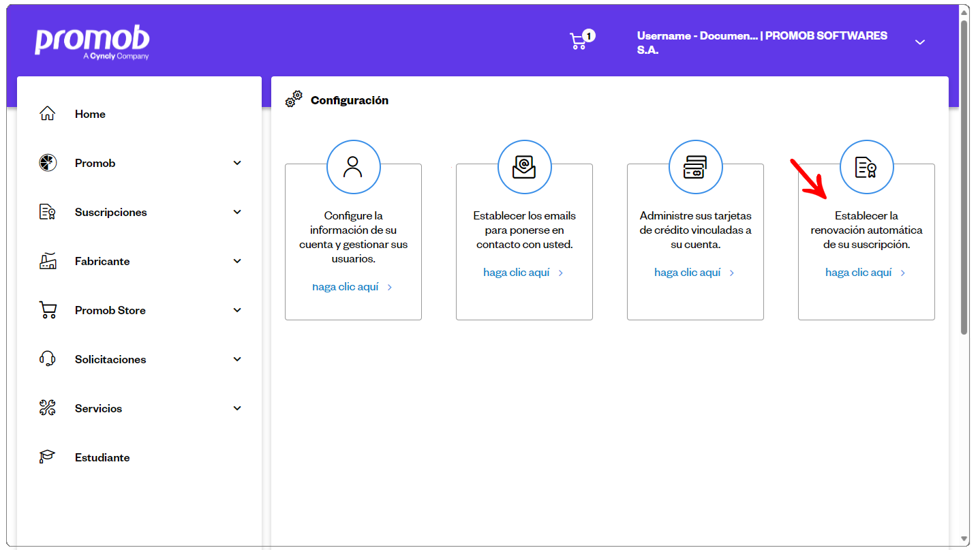
Task: Expand the Promob Store menu chevron
Action: pos(237,310)
